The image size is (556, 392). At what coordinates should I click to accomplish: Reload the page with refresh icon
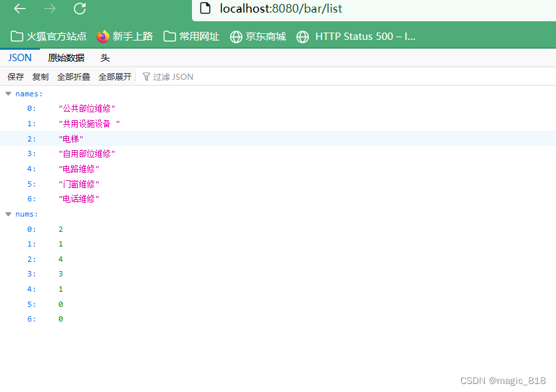[80, 9]
